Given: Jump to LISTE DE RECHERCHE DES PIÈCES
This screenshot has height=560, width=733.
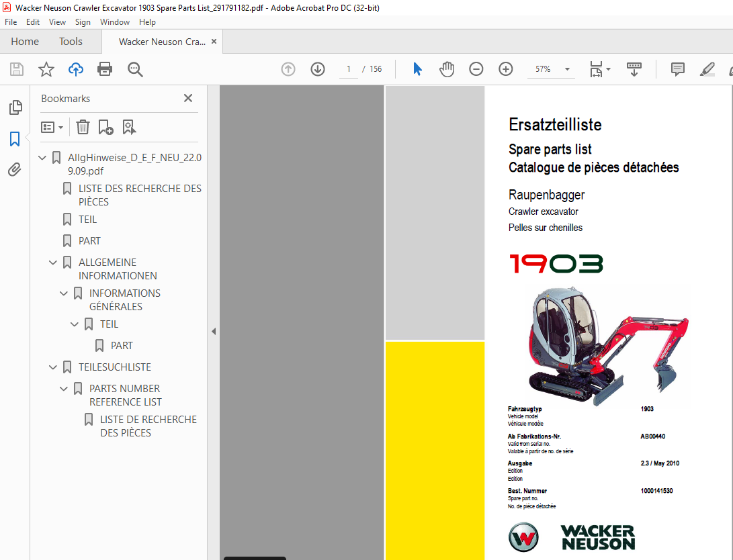Looking at the screenshot, I should pos(148,426).
